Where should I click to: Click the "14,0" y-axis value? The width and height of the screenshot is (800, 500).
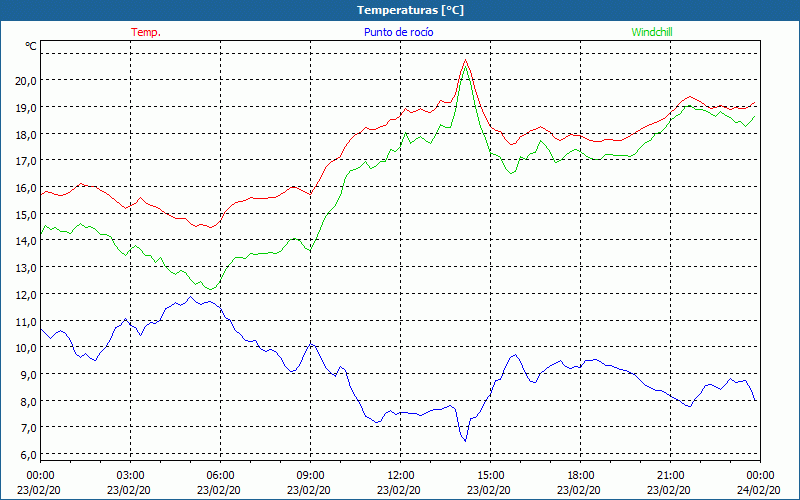point(26,241)
